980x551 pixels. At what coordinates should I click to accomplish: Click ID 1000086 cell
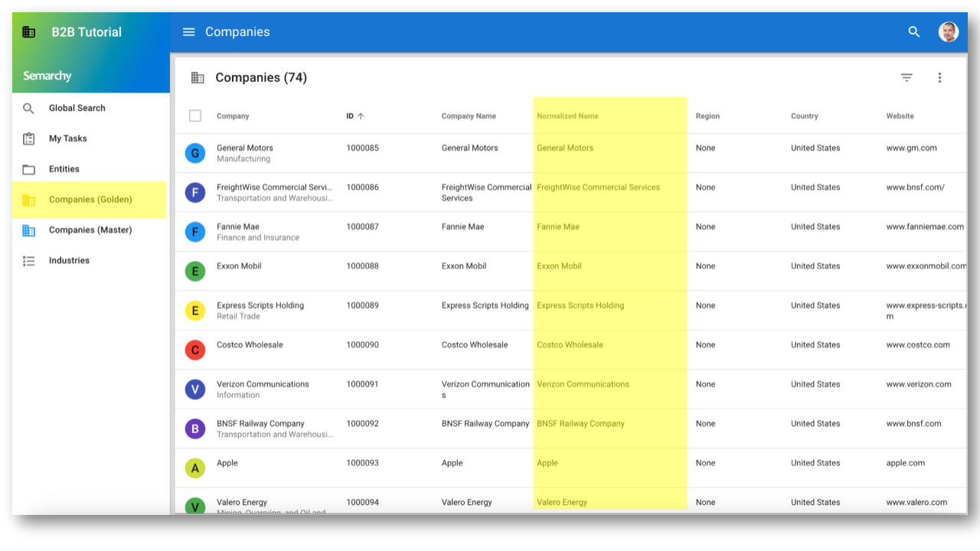(x=362, y=187)
